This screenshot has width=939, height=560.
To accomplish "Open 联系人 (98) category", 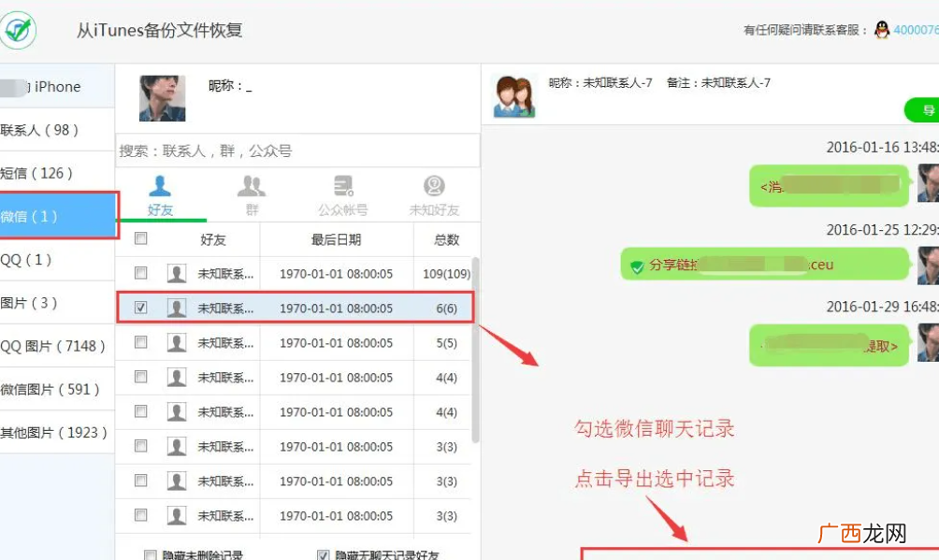I will (x=57, y=130).
